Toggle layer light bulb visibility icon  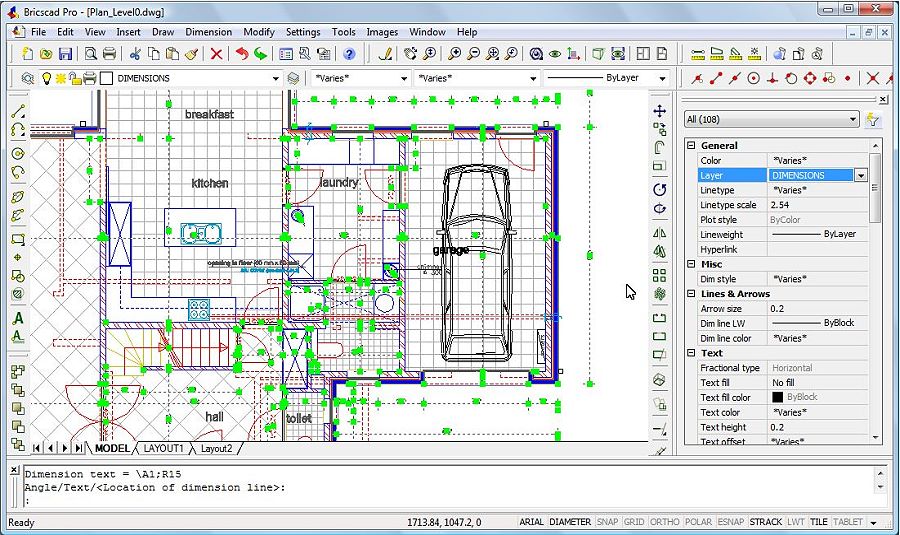45,78
